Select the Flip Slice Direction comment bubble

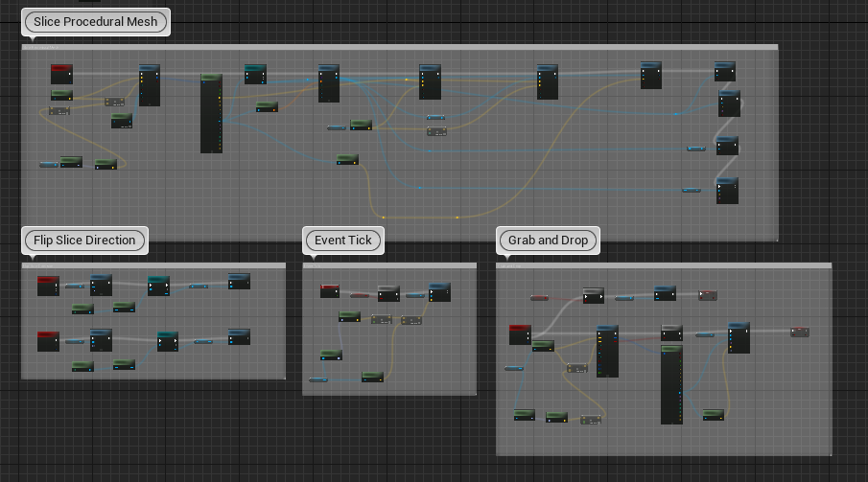(84, 241)
